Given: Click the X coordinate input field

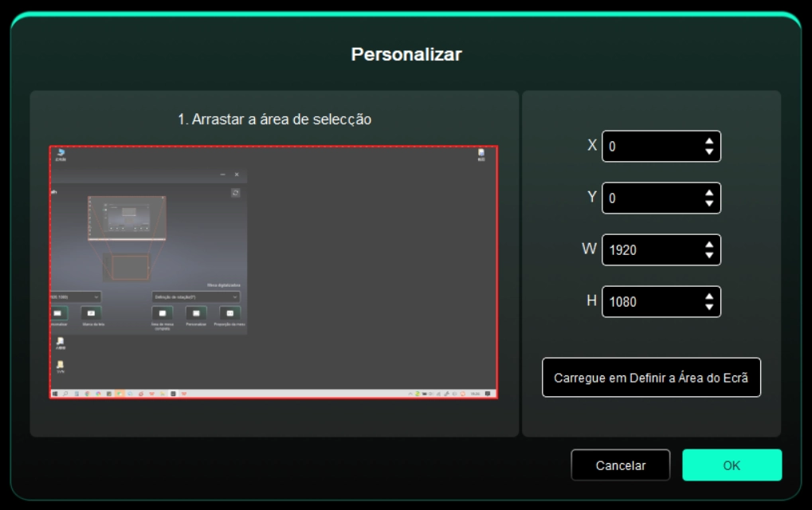Looking at the screenshot, I should (x=649, y=147).
